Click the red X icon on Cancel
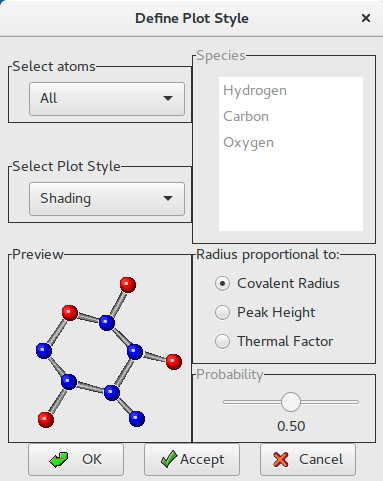 pos(281,460)
